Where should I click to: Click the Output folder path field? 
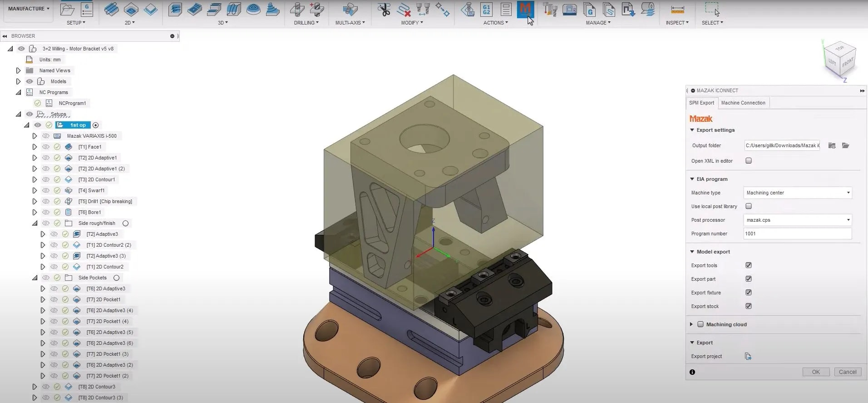(782, 145)
